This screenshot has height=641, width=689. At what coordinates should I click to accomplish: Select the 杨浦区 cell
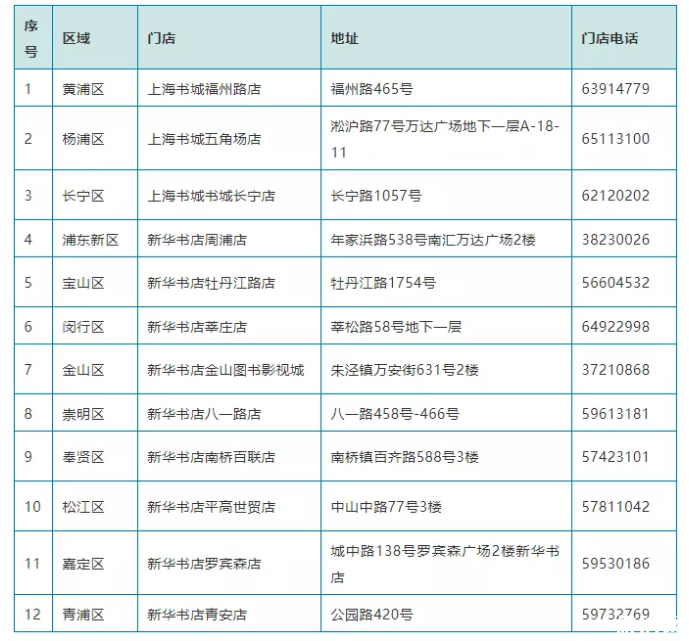tap(95, 138)
